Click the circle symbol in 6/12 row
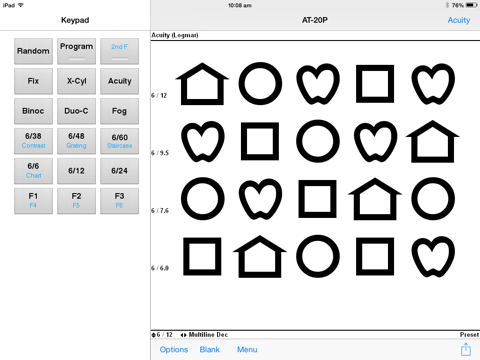The height and width of the screenshot is (360, 480). (260, 83)
